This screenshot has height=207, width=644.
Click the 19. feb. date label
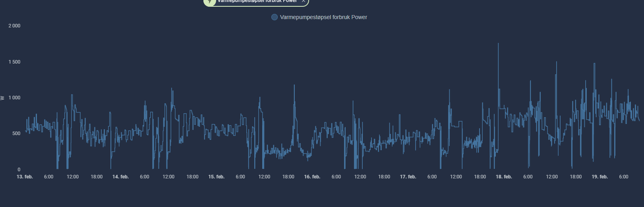pos(600,177)
